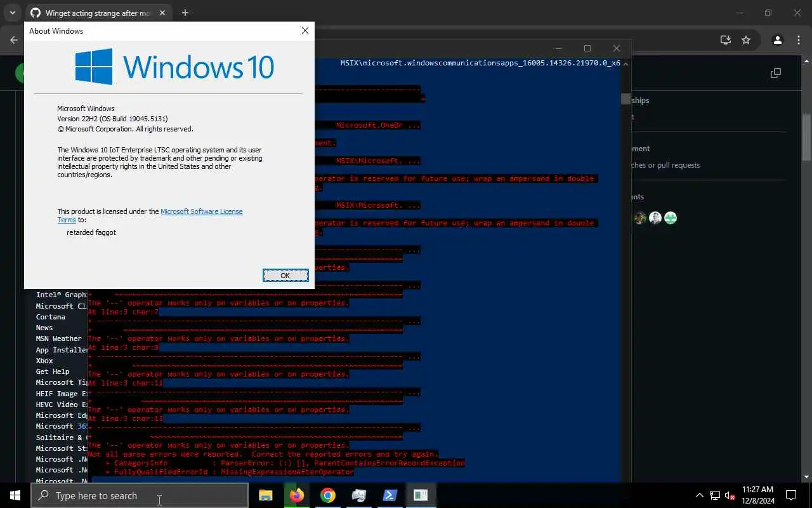This screenshot has width=812, height=508.
Task: Close the About Windows dialog
Action: [x=305, y=30]
